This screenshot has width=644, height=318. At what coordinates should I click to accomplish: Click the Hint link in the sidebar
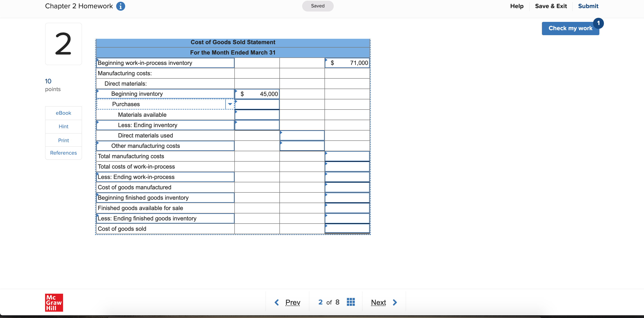click(x=64, y=126)
